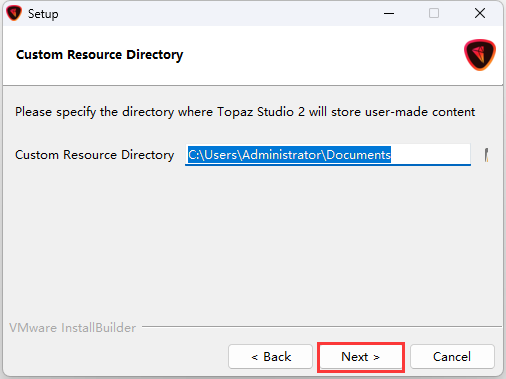
Task: Close the Setup installer window
Action: (480, 13)
